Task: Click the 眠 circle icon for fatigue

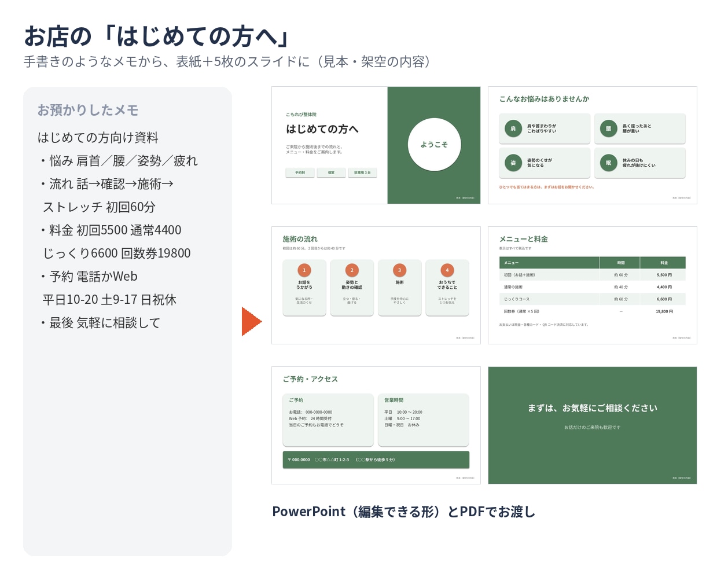Action: pos(608,163)
